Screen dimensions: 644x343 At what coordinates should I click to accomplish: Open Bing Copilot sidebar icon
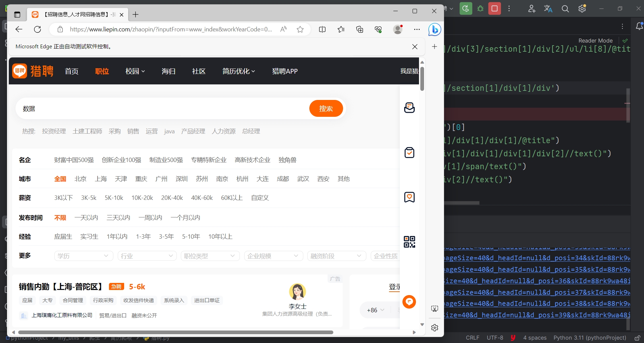pos(435,29)
